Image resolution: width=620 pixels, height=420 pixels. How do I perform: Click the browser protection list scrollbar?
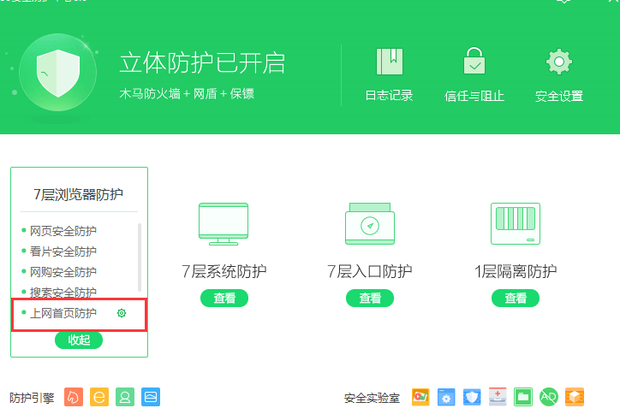(139, 257)
